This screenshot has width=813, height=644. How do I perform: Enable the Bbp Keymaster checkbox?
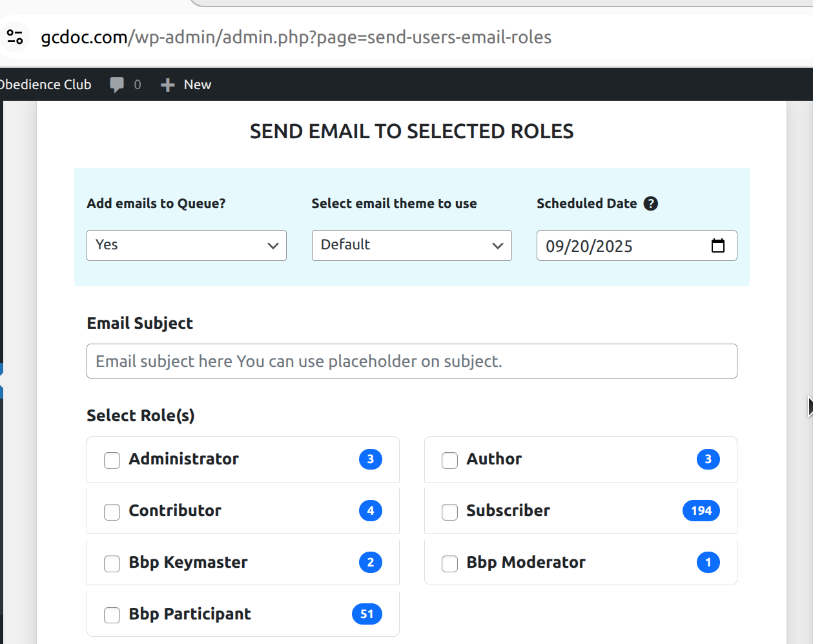pyautogui.click(x=112, y=563)
